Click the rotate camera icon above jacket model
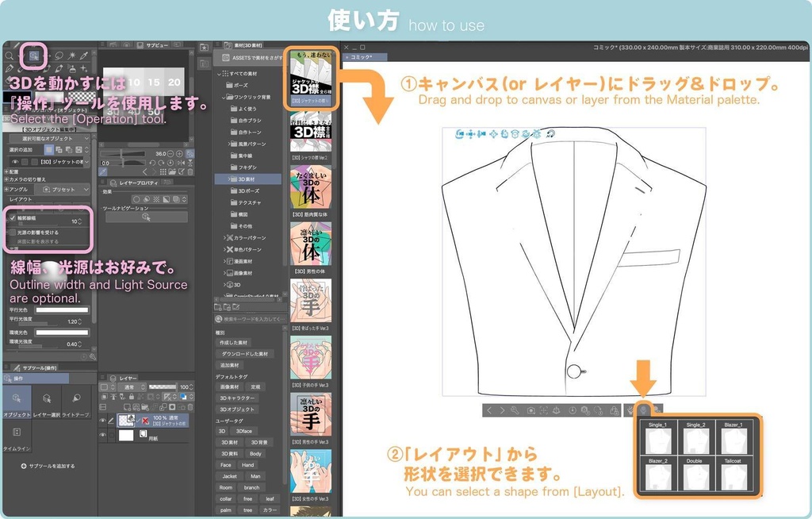812x519 pixels. click(x=459, y=134)
